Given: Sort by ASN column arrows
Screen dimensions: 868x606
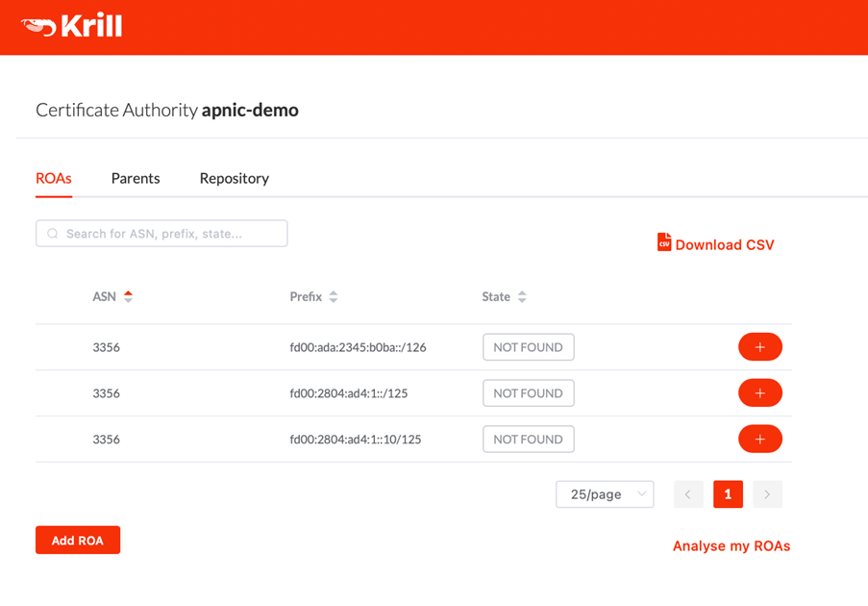Looking at the screenshot, I should 129,296.
